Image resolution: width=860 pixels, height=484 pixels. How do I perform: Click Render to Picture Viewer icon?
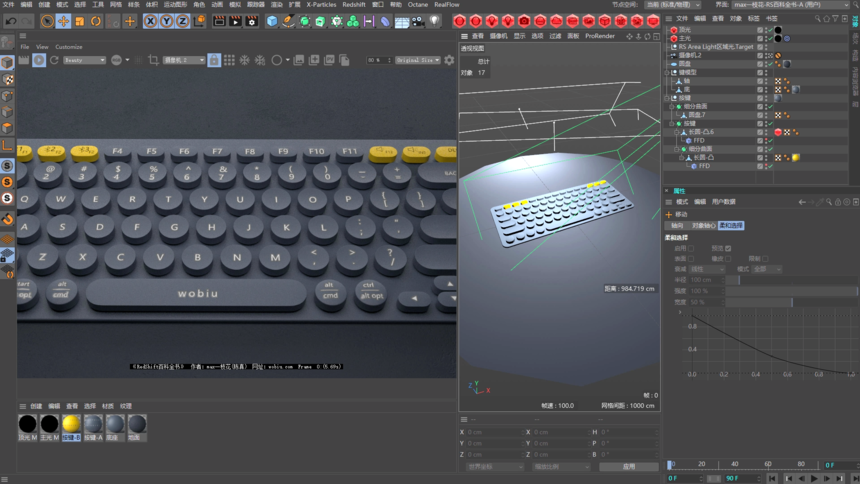235,21
